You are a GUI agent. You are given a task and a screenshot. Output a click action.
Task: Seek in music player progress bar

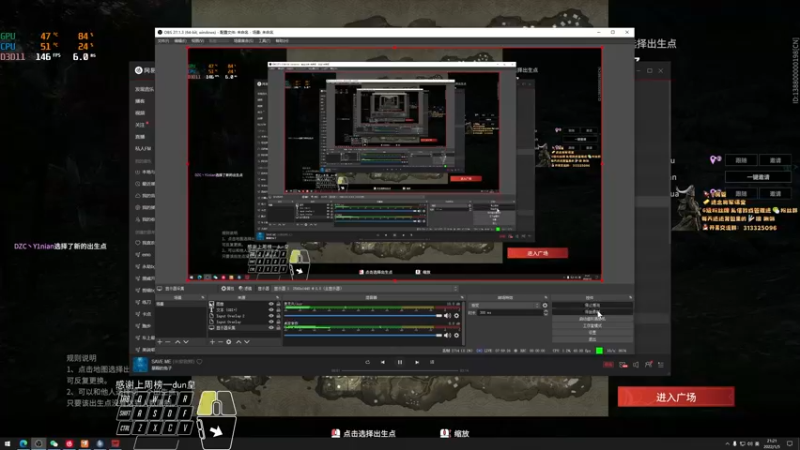(x=400, y=371)
